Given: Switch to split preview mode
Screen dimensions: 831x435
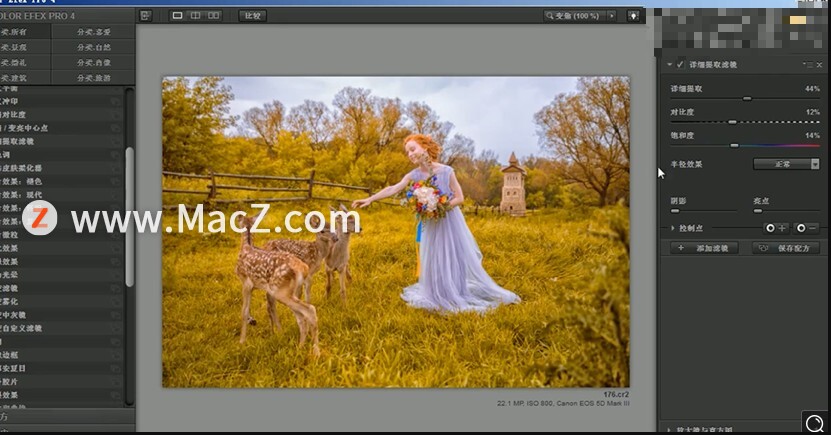Looking at the screenshot, I should tap(196, 16).
